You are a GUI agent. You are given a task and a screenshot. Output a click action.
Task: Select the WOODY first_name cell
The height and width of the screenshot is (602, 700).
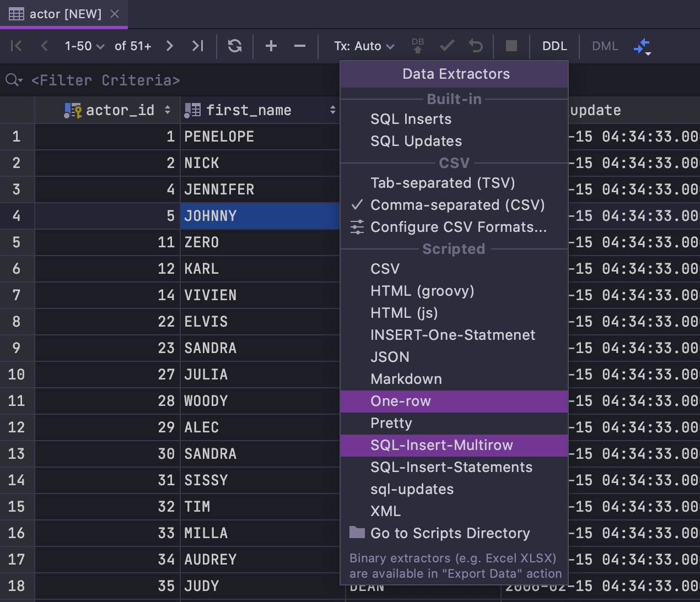pos(260,401)
